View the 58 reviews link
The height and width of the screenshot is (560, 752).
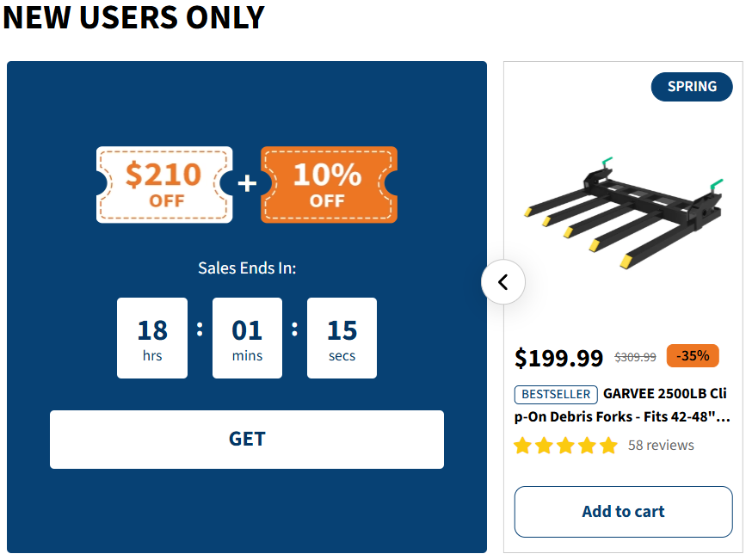(x=661, y=446)
